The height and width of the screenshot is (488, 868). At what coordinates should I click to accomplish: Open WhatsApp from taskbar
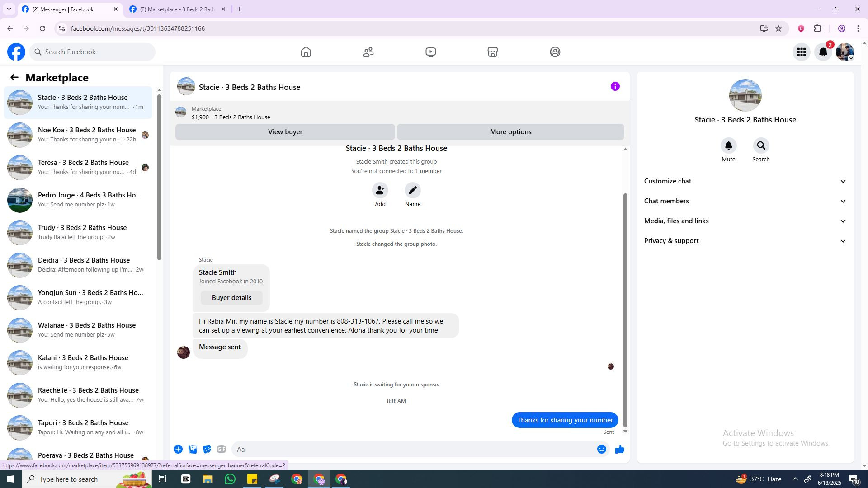[x=230, y=479]
